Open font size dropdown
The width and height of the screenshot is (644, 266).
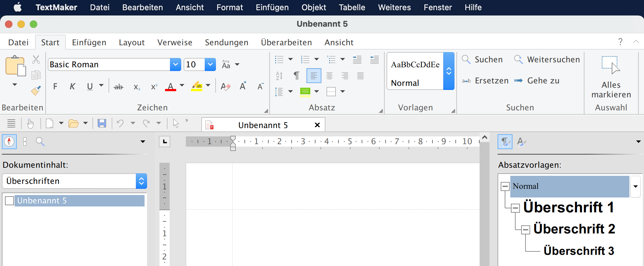click(x=210, y=64)
